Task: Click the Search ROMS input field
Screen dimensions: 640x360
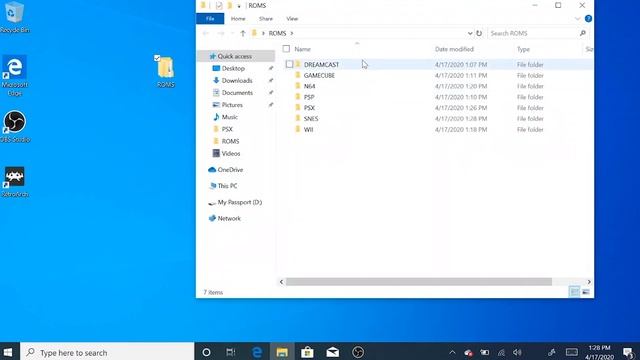Action: coord(533,33)
